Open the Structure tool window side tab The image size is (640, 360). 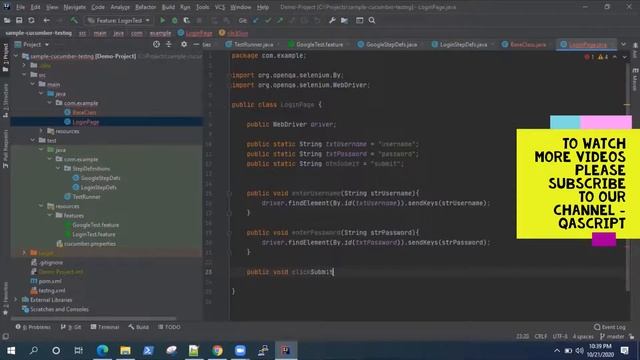5,100
